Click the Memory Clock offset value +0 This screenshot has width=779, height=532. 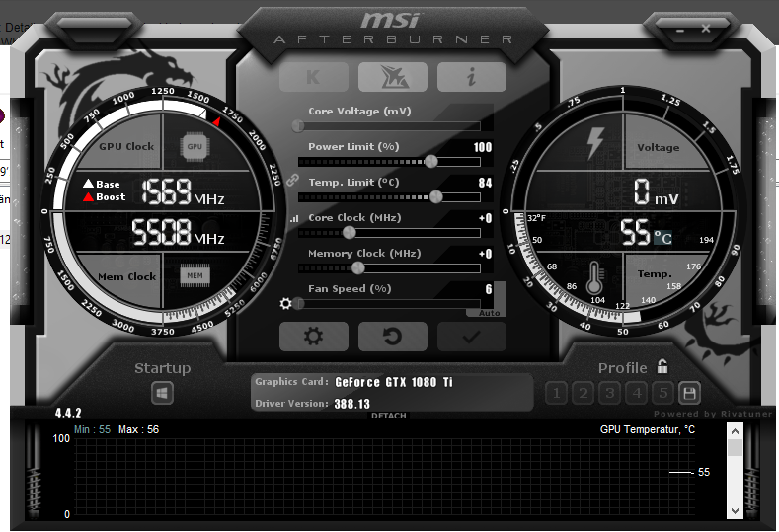486,254
